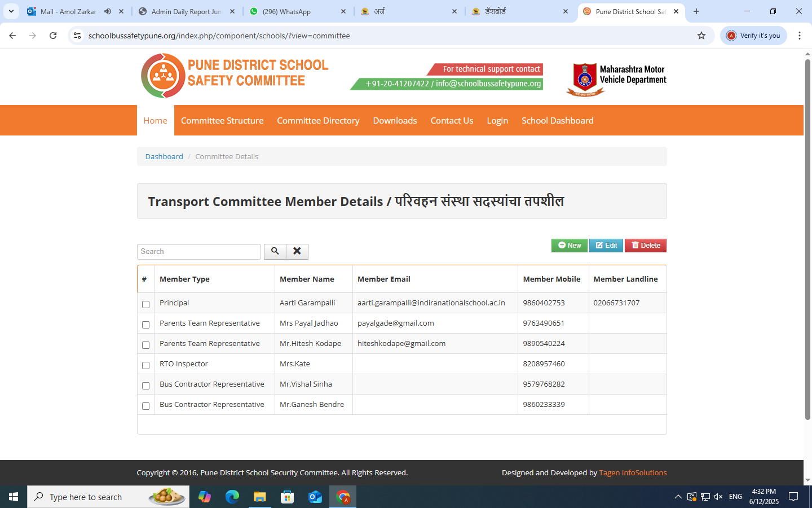The width and height of the screenshot is (812, 508).
Task: Open File Explorer from taskbar
Action: (x=259, y=497)
